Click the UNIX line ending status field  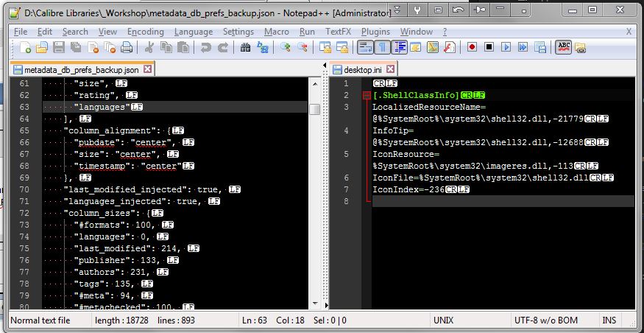469,320
